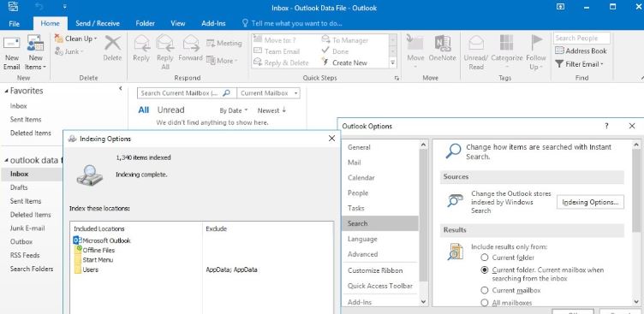Open the Clean Up menu
This screenshot has width=644, height=314.
pos(75,39)
